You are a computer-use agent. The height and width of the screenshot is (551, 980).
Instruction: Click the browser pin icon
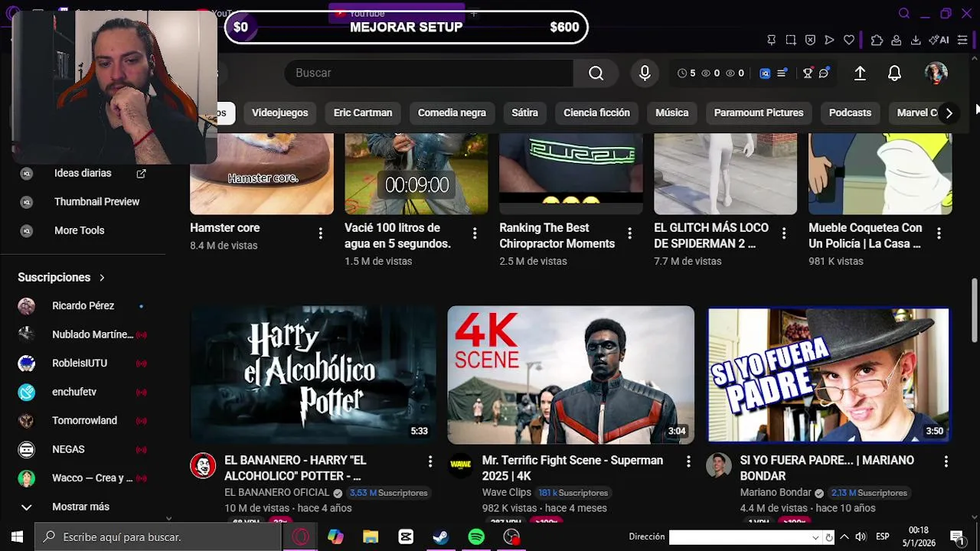tap(771, 40)
